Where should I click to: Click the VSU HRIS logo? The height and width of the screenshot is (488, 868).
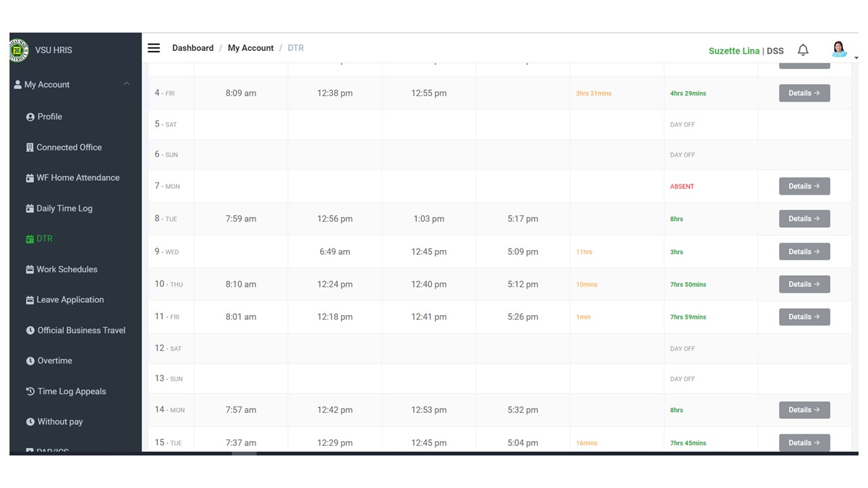point(19,50)
